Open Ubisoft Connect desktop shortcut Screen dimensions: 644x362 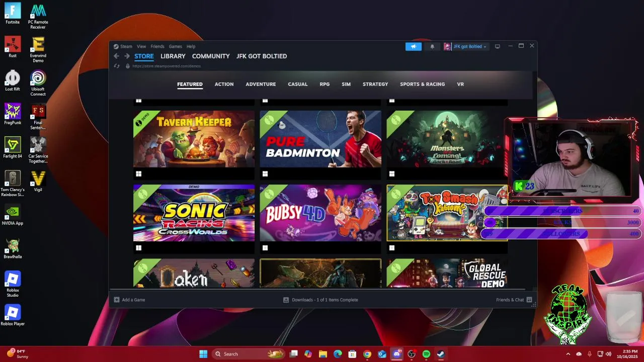38,83
